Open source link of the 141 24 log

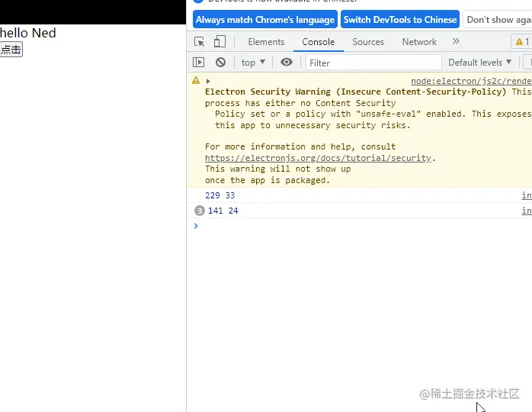(x=527, y=211)
